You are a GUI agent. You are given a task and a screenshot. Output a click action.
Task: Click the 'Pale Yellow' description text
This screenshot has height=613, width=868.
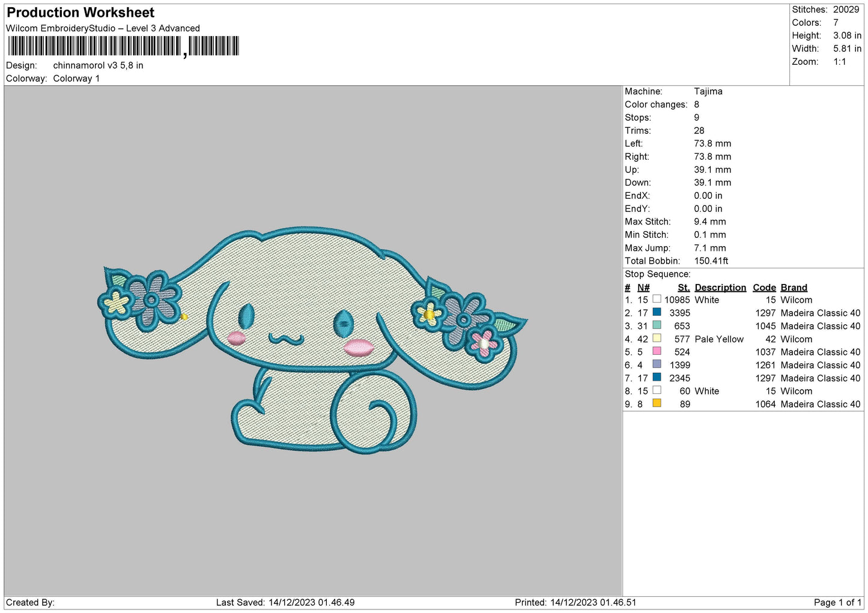[x=719, y=339]
